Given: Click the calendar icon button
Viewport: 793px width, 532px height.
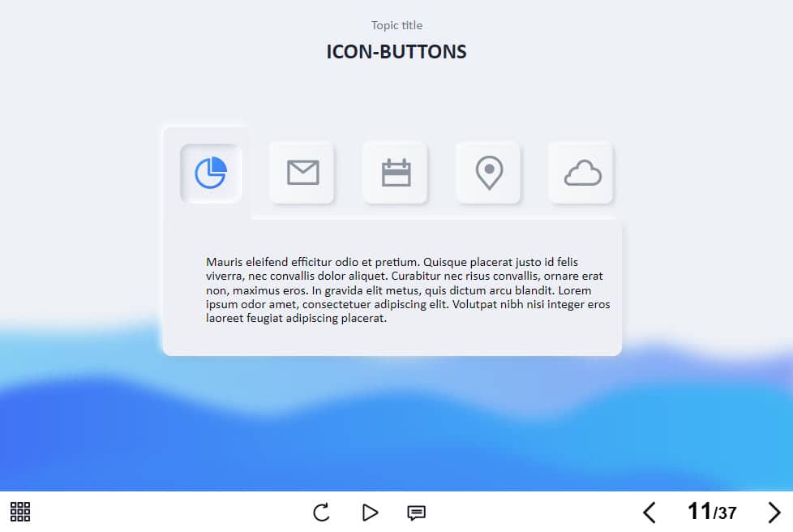Looking at the screenshot, I should pyautogui.click(x=396, y=173).
